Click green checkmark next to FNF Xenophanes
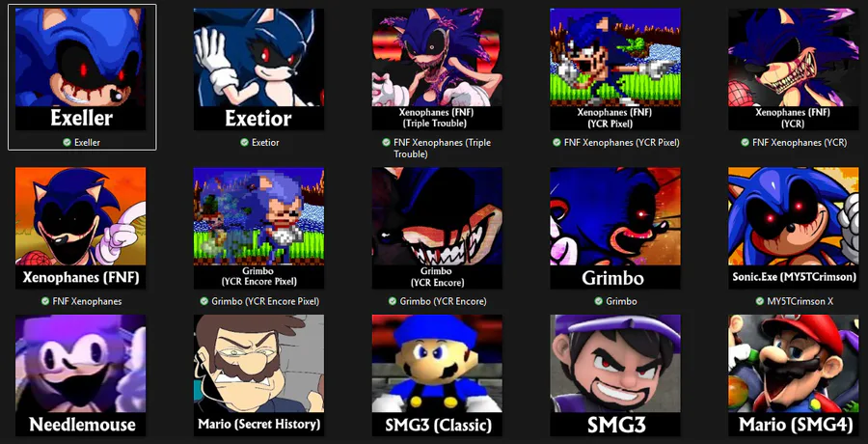The height and width of the screenshot is (444, 868). pos(44,301)
